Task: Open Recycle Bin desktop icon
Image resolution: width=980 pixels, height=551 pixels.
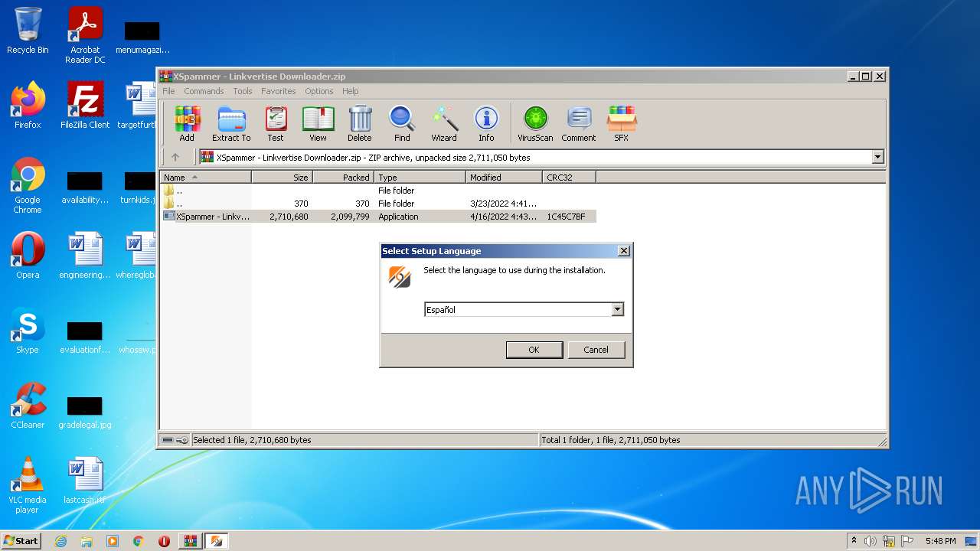Action: [x=28, y=31]
